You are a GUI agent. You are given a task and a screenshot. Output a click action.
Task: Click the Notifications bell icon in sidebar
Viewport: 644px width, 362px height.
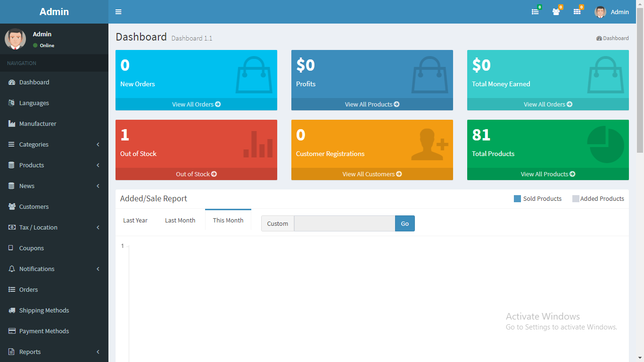point(12,269)
